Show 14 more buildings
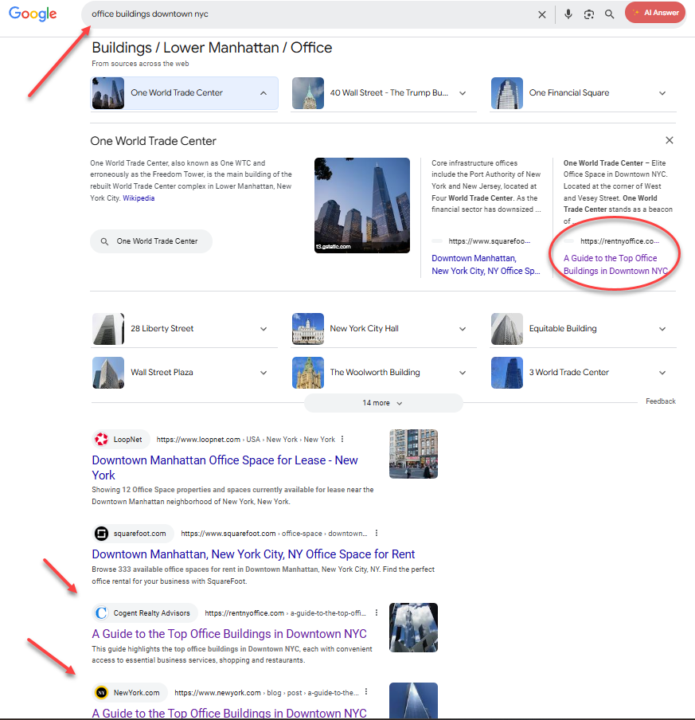This screenshot has width=695, height=720. click(383, 403)
